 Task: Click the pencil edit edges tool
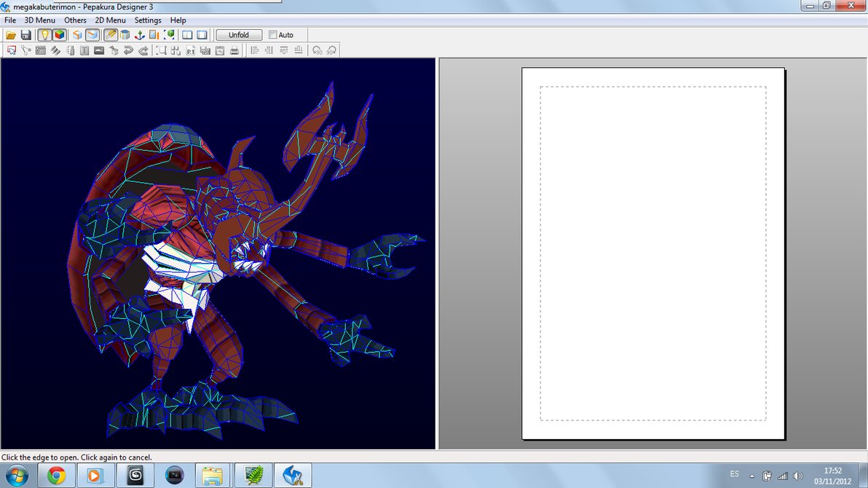click(110, 35)
